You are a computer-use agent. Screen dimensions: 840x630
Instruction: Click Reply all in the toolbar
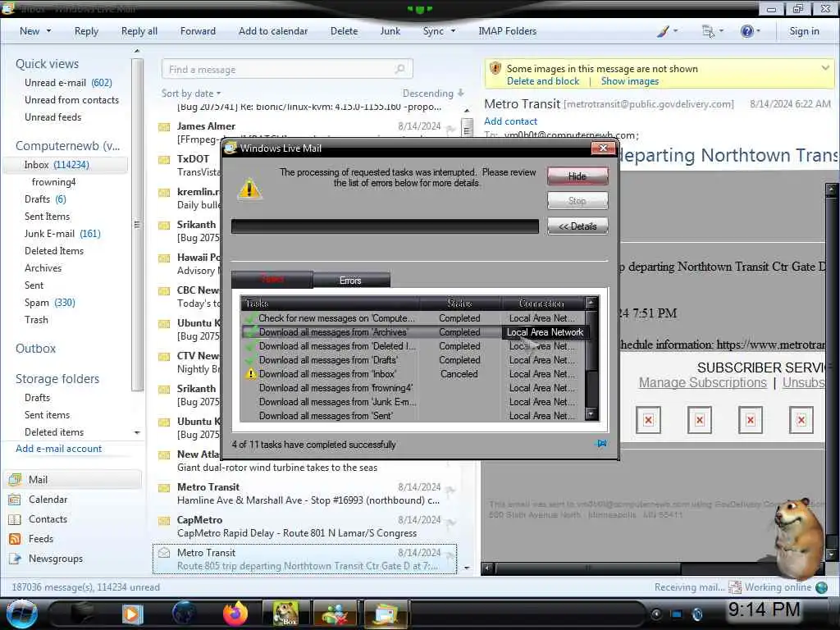coord(139,31)
